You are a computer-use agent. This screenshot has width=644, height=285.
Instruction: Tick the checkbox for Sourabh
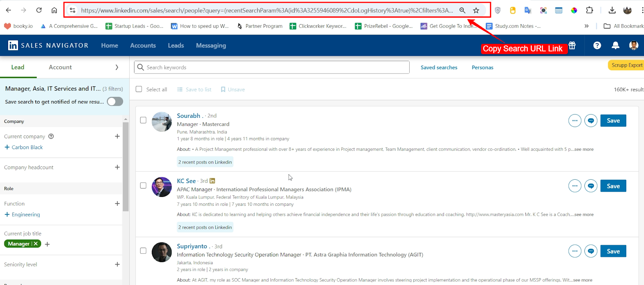click(143, 120)
